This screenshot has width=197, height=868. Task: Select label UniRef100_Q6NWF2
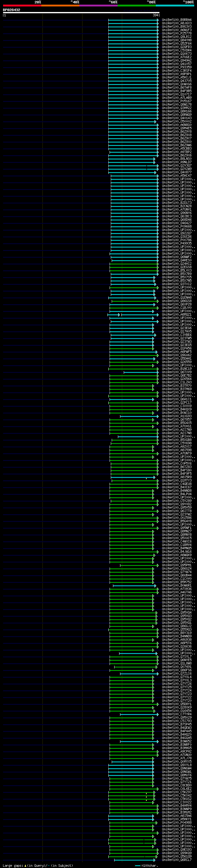pyautogui.click(x=176, y=257)
